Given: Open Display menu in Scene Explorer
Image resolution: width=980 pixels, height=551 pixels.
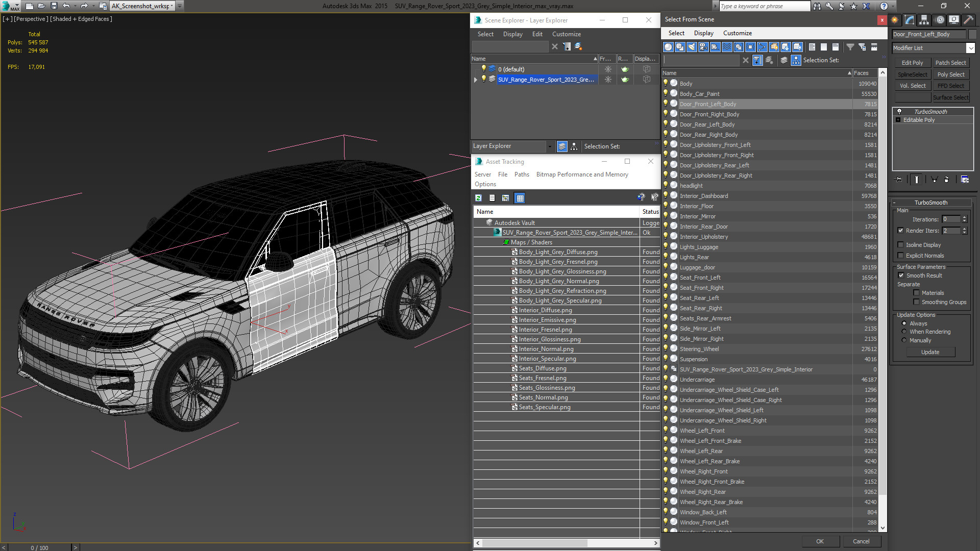Looking at the screenshot, I should click(512, 34).
